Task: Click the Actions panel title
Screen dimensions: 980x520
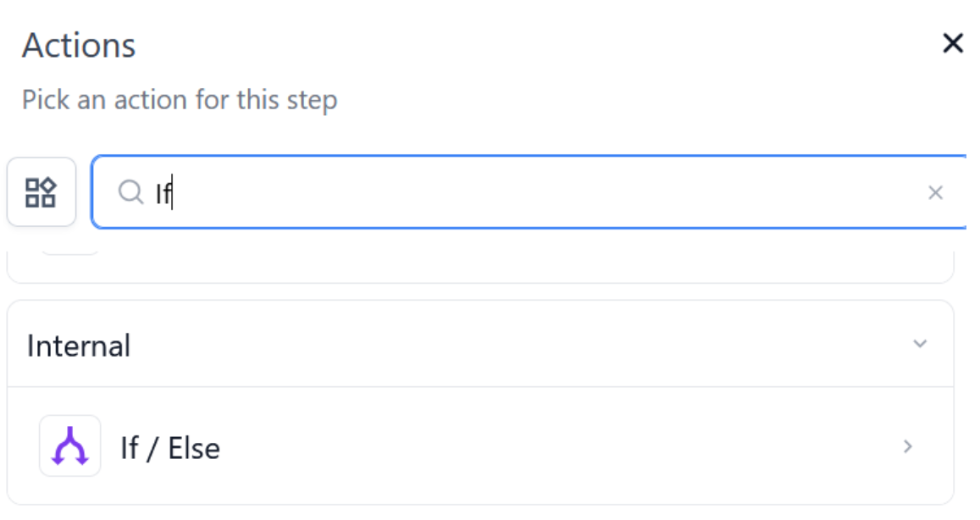Action: (x=79, y=46)
